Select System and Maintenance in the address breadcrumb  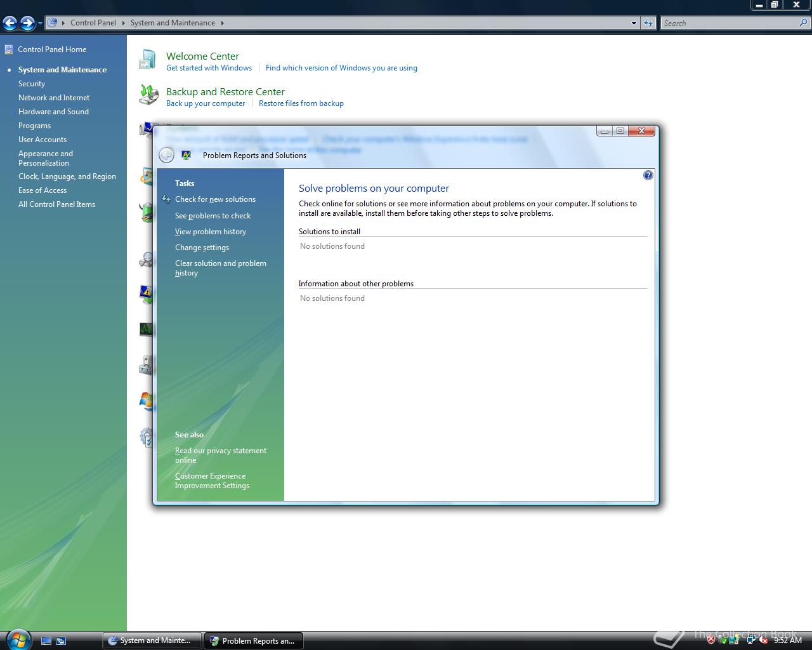[173, 23]
